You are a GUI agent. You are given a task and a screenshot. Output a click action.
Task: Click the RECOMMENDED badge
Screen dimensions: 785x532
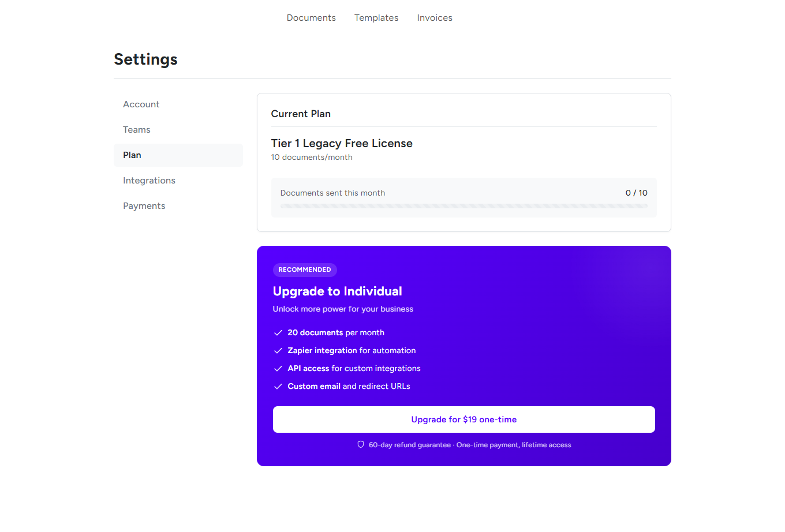305,269
